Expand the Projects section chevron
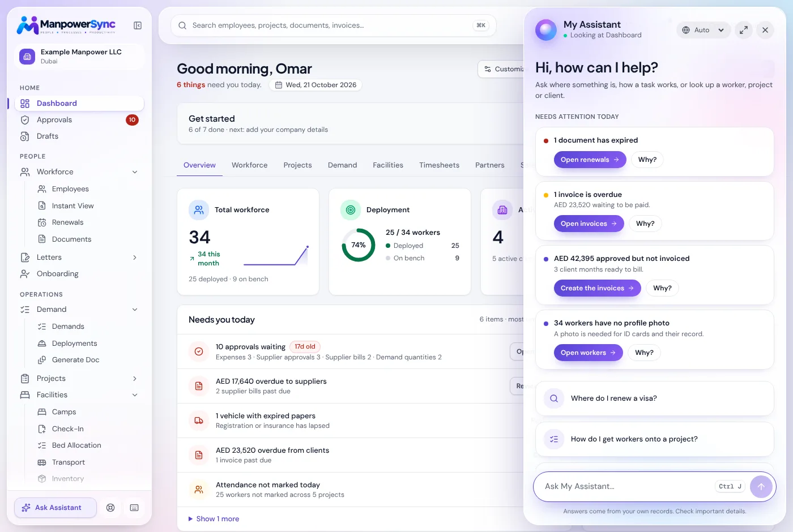The width and height of the screenshot is (793, 532). [x=135, y=379]
